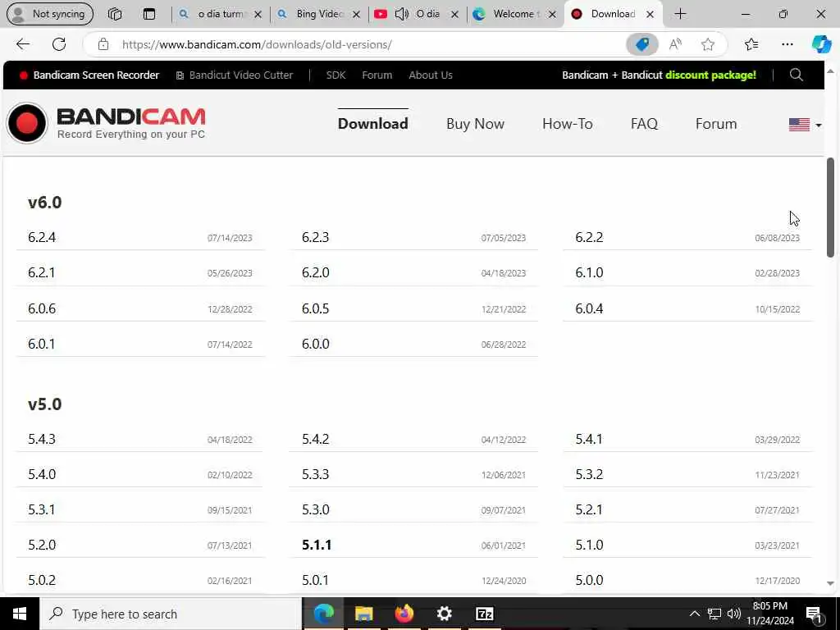The image size is (840, 630).
Task: Open the Edge profile 'Not syncing' button
Action: [50, 14]
